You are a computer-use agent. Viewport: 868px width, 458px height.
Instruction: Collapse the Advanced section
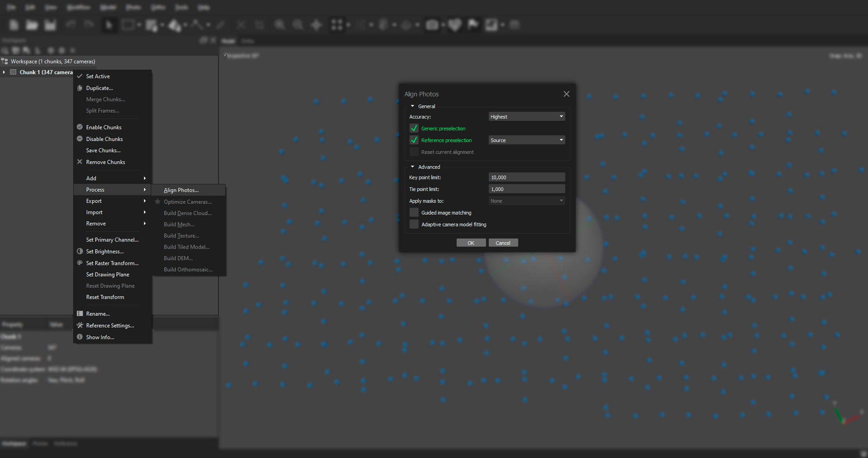click(413, 167)
